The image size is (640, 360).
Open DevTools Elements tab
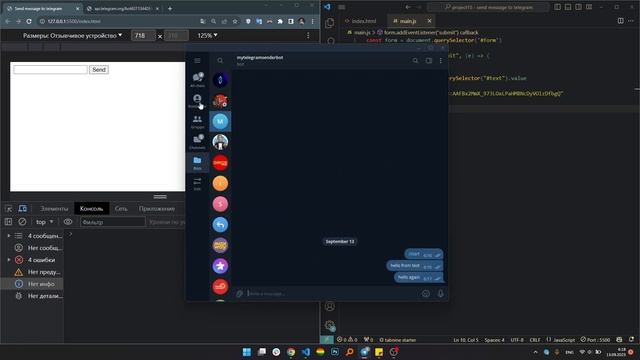click(x=54, y=209)
